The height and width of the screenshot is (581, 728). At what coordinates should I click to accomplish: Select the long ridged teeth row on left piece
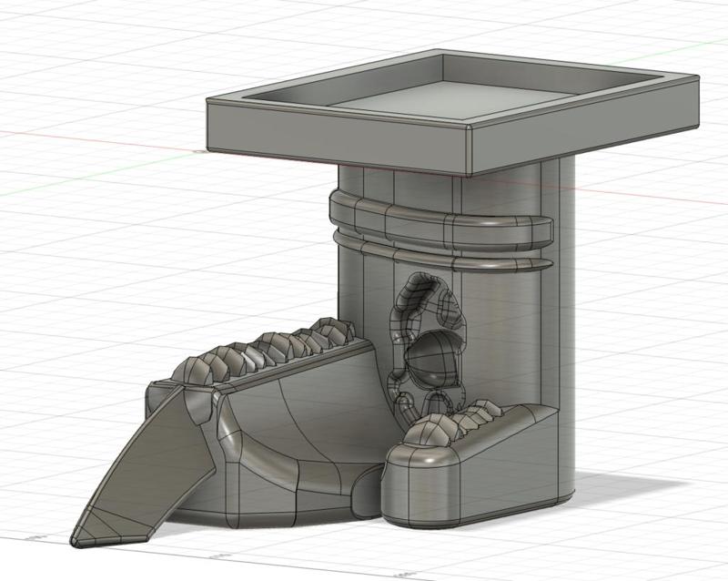pyautogui.click(x=265, y=352)
